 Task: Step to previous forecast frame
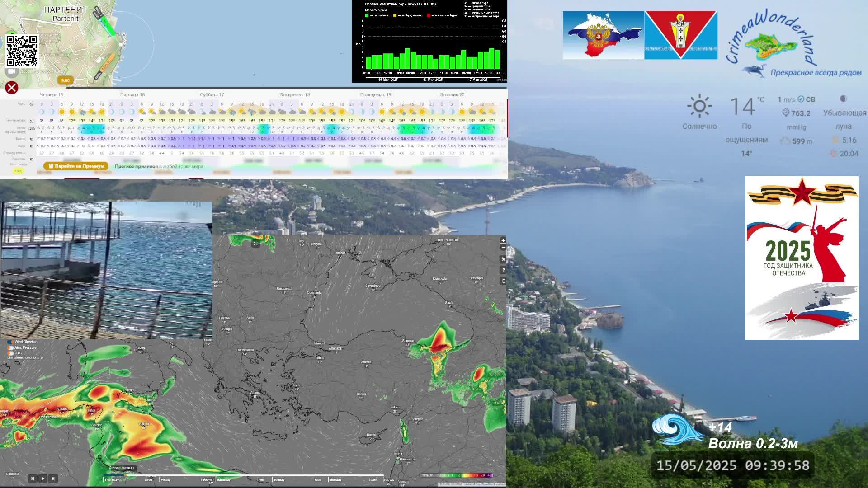point(33,478)
